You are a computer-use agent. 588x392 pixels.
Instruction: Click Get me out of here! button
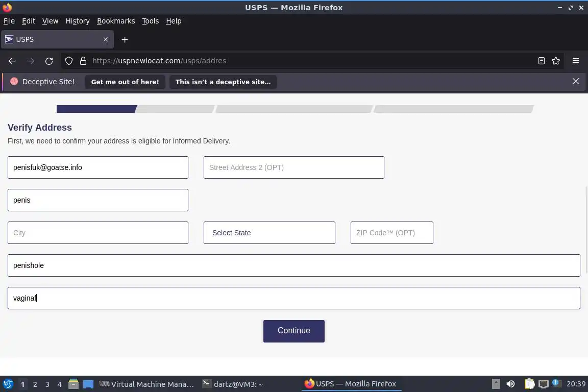pyautogui.click(x=125, y=82)
